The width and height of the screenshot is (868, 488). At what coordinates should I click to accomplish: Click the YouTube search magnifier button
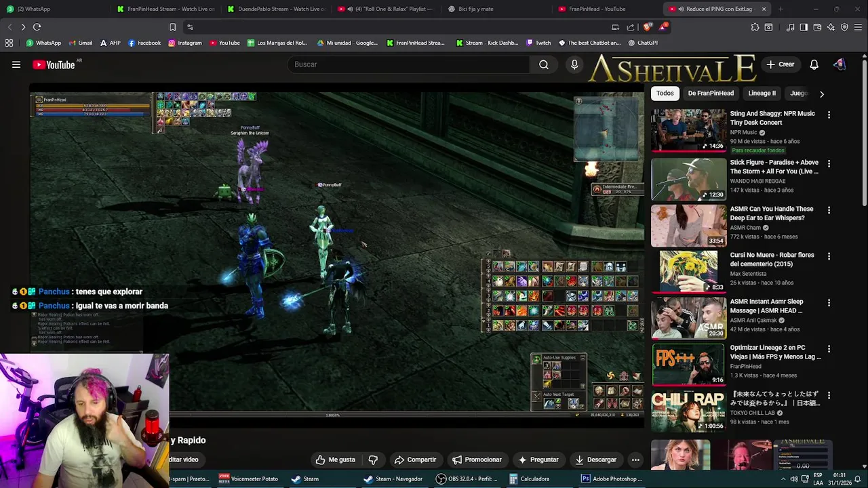(x=544, y=64)
